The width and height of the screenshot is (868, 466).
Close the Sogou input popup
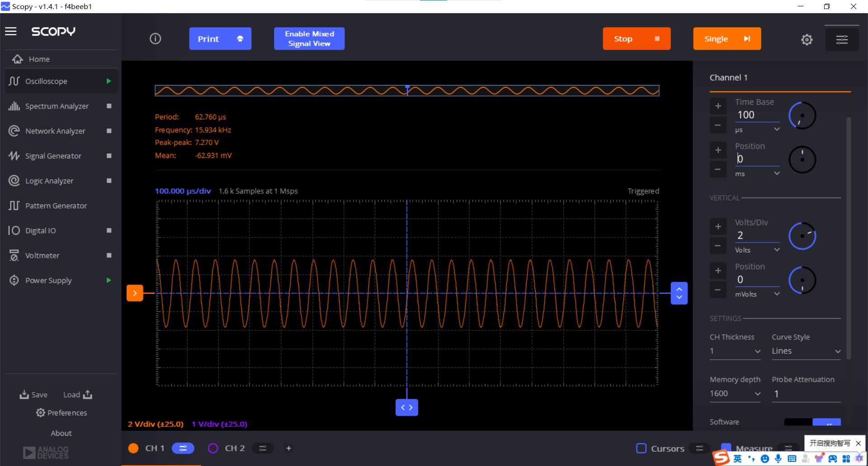coord(859,443)
